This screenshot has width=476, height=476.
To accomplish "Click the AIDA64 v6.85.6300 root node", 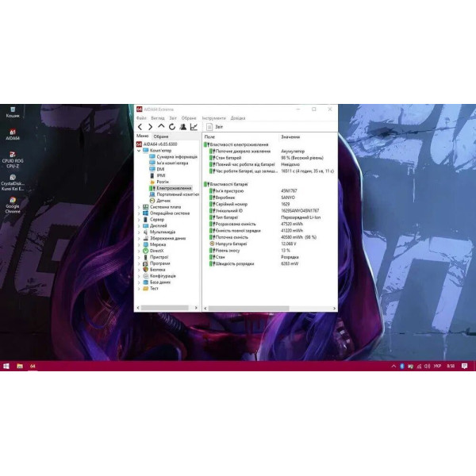I will (x=156, y=144).
